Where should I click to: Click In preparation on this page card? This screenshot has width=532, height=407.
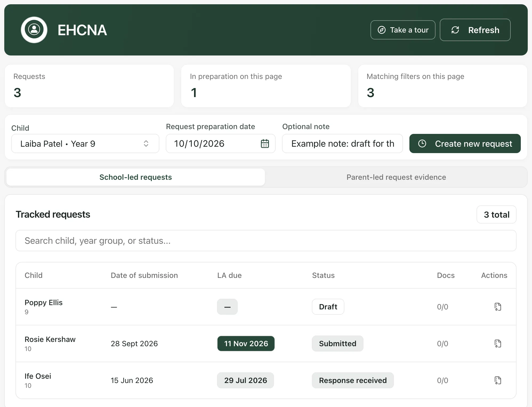click(266, 86)
